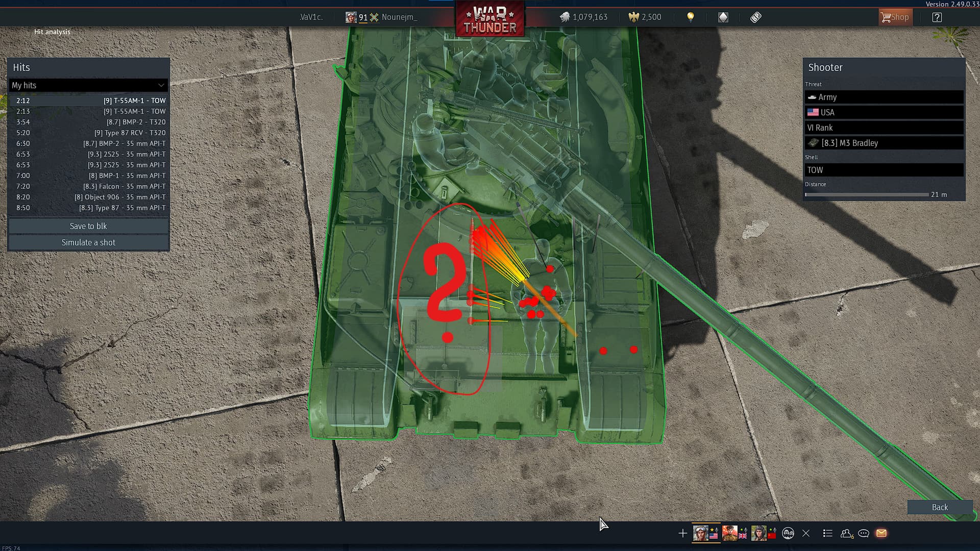Open the Threat Army selector
Screen dimensions: 980x551
[x=884, y=97]
